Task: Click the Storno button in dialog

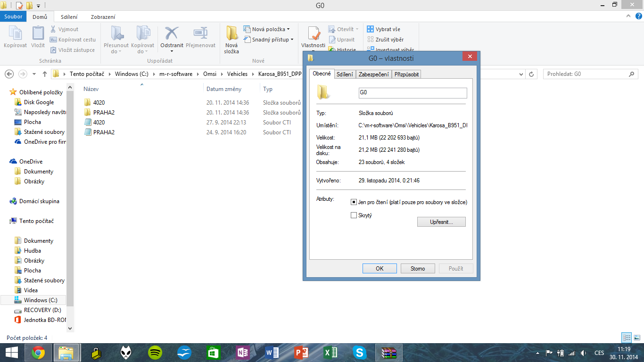Action: pos(418,269)
